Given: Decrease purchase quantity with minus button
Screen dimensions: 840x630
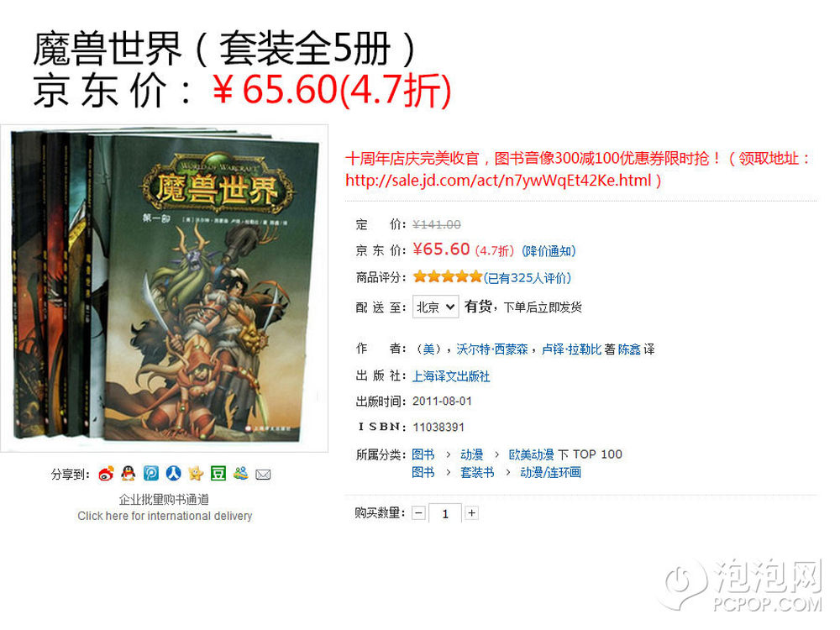Looking at the screenshot, I should [418, 513].
